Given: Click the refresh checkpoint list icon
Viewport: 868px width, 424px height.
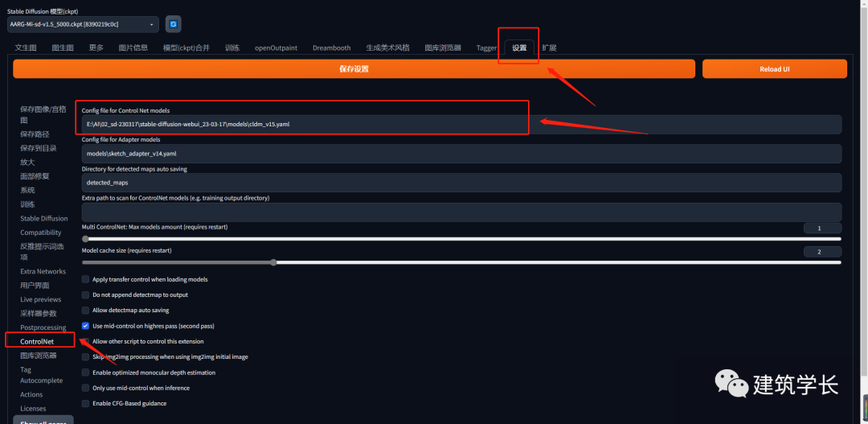Looking at the screenshot, I should [x=173, y=25].
